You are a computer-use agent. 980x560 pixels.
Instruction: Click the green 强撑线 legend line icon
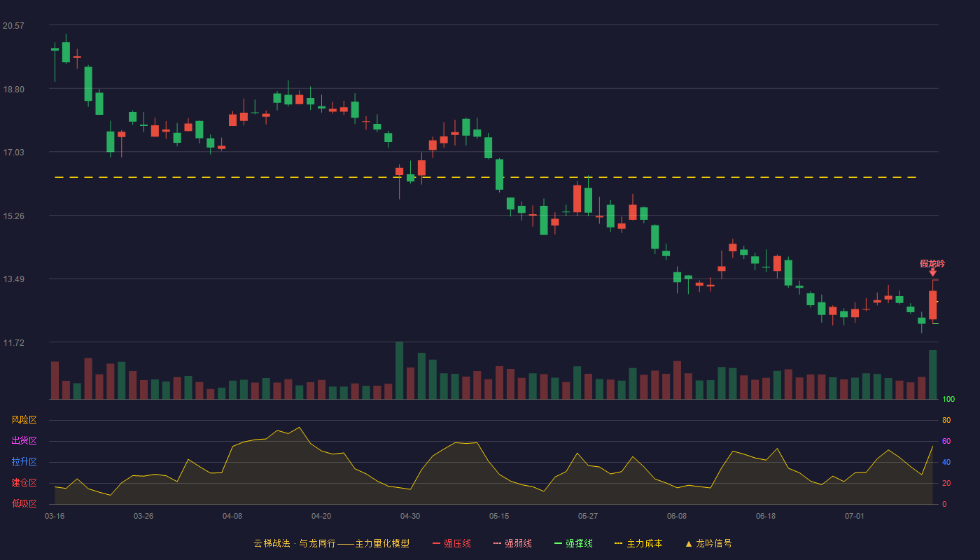(x=558, y=543)
